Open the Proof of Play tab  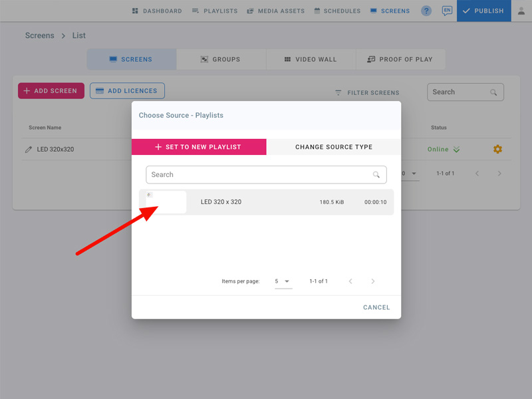point(400,59)
